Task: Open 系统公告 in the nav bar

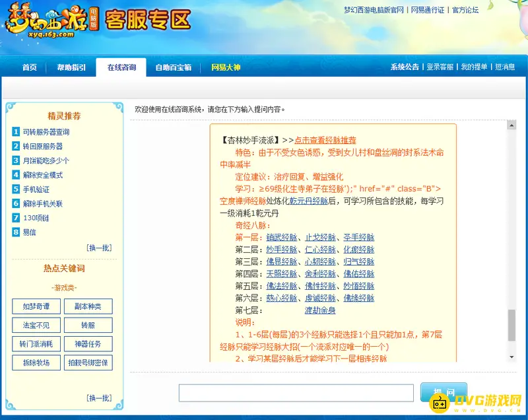Action: [x=405, y=67]
